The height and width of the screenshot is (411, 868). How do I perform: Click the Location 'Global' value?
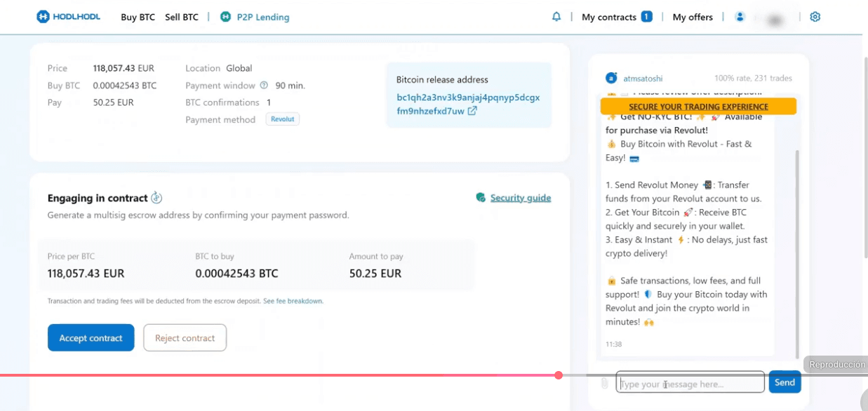pyautogui.click(x=239, y=68)
